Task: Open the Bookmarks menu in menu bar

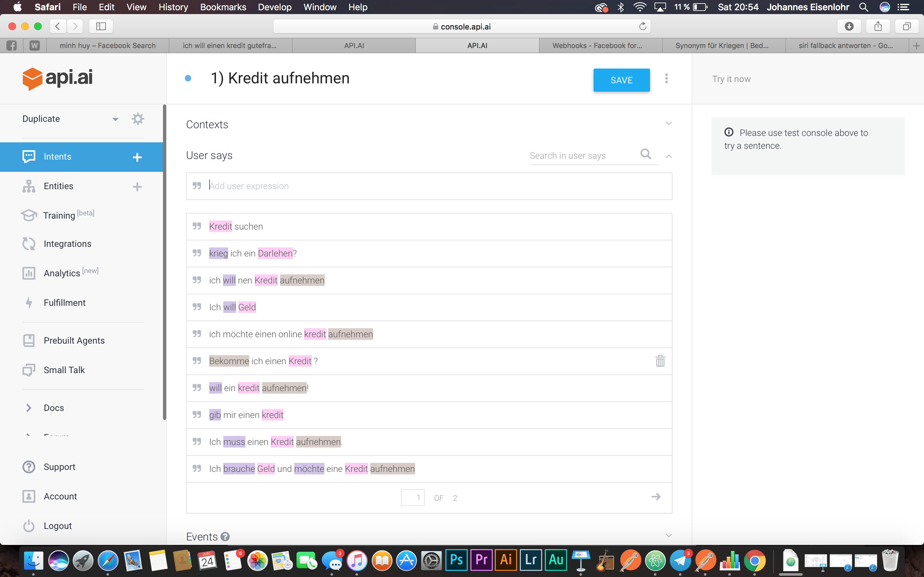Action: 223,7
